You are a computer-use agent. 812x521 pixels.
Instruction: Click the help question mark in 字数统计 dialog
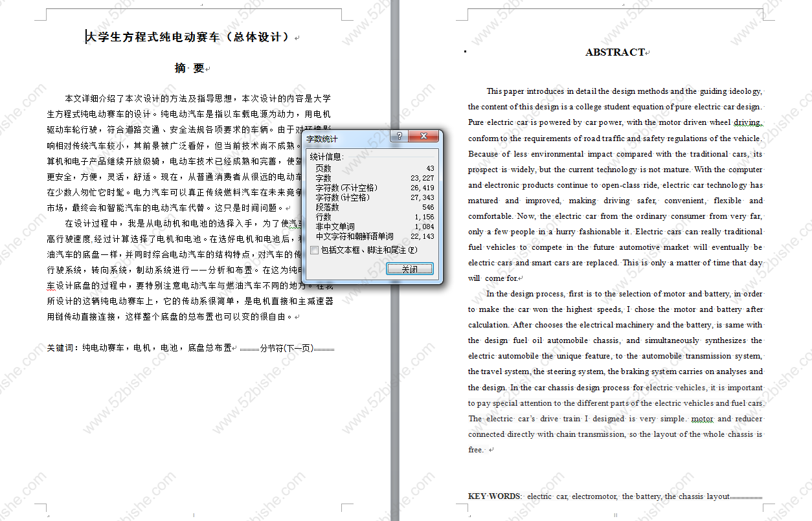click(399, 137)
